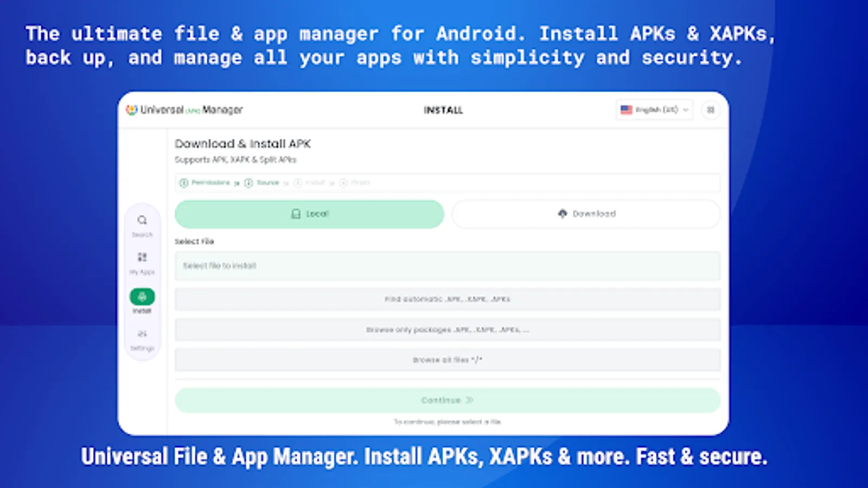
Task: Open the English (US) language dropdown
Action: click(655, 110)
